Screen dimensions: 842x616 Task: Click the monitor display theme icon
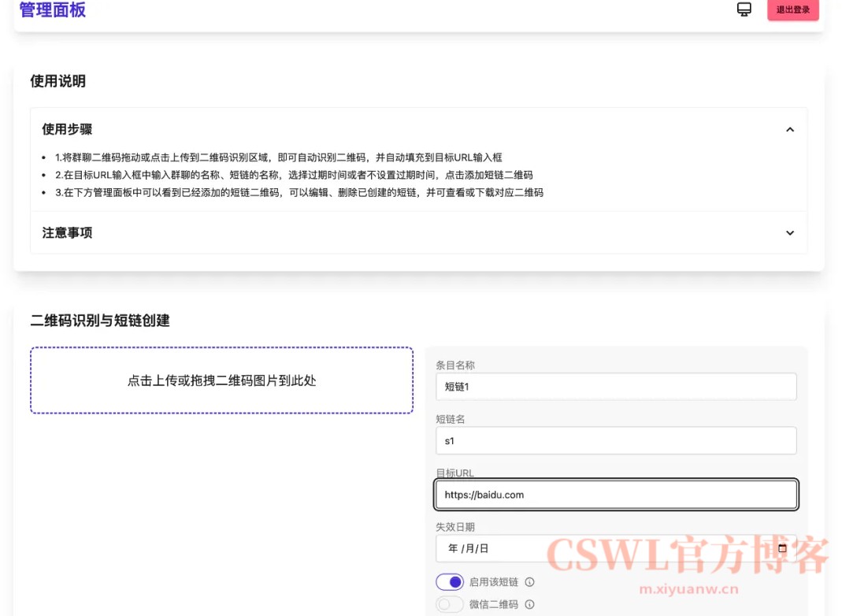click(744, 9)
